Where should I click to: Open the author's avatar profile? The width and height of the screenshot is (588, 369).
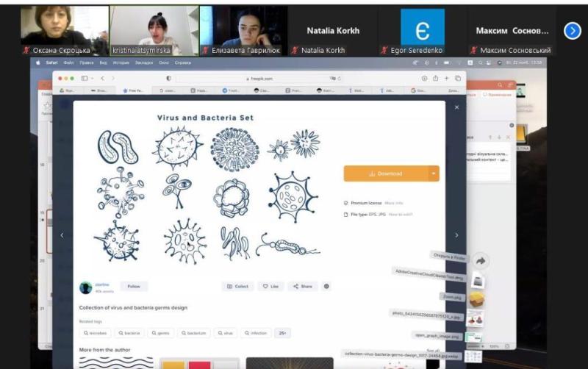(85, 287)
